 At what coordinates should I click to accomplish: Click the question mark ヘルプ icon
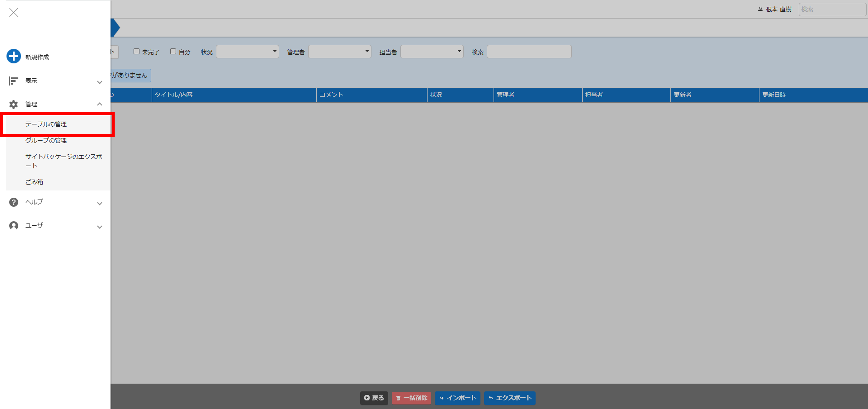pos(14,202)
